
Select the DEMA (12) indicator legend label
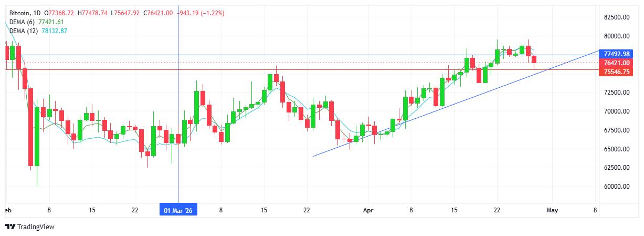(23, 31)
